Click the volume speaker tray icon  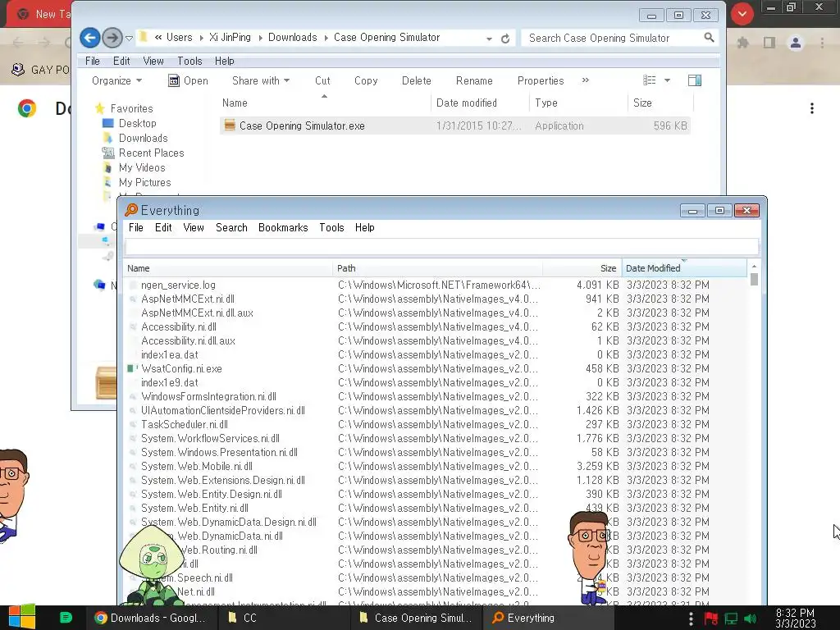click(x=750, y=619)
